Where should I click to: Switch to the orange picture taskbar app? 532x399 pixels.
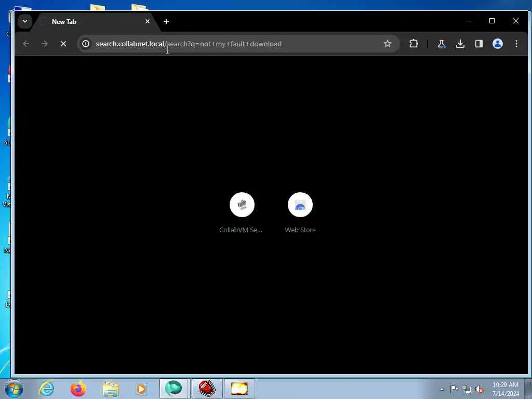(239, 389)
